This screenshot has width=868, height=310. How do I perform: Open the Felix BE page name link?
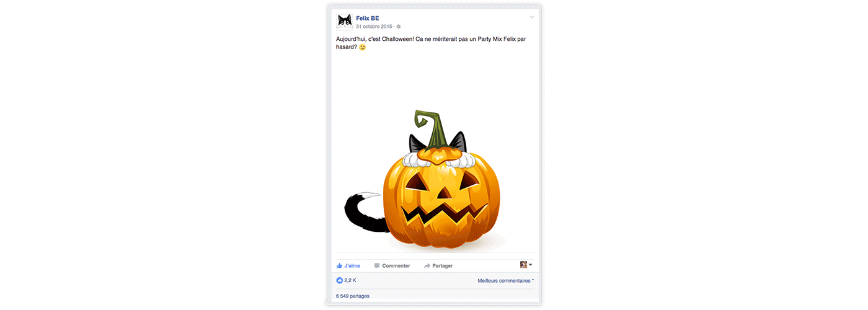367,18
